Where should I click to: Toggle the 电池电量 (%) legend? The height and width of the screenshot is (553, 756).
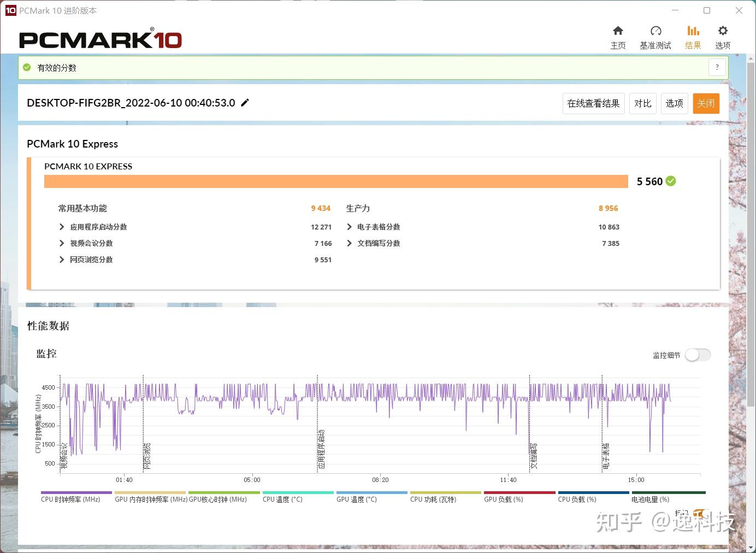pyautogui.click(x=669, y=496)
